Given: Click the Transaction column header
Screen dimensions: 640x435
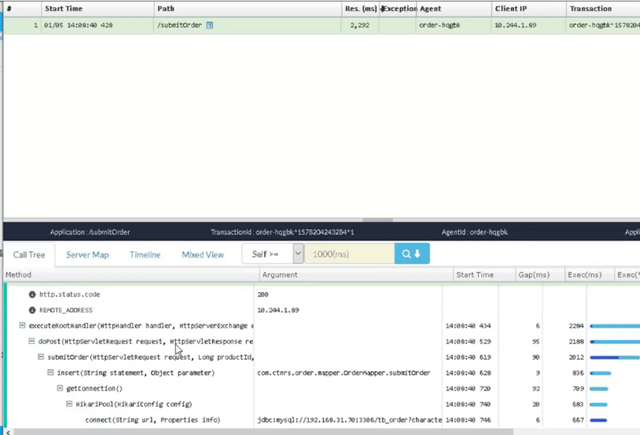Looking at the screenshot, I should pos(603,9).
